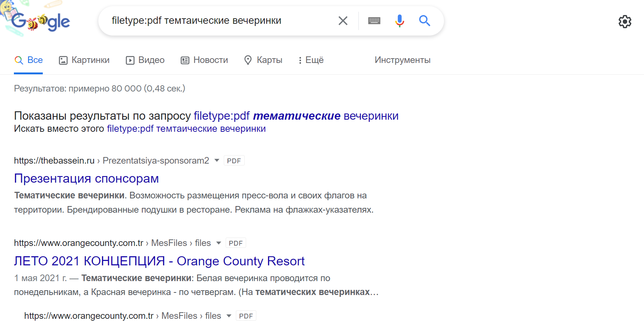Open the settings gear icon
The width and height of the screenshot is (644, 321).
coord(625,22)
